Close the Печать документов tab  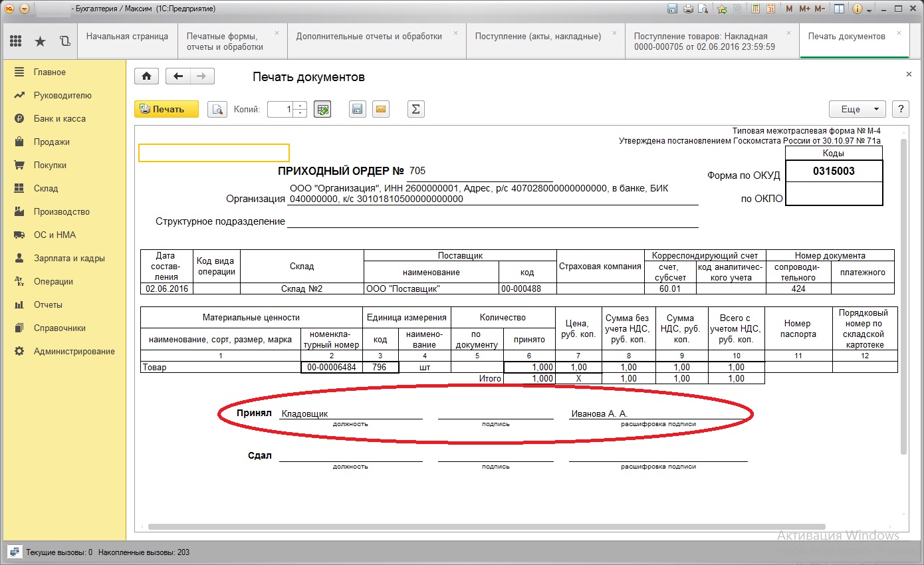(899, 32)
